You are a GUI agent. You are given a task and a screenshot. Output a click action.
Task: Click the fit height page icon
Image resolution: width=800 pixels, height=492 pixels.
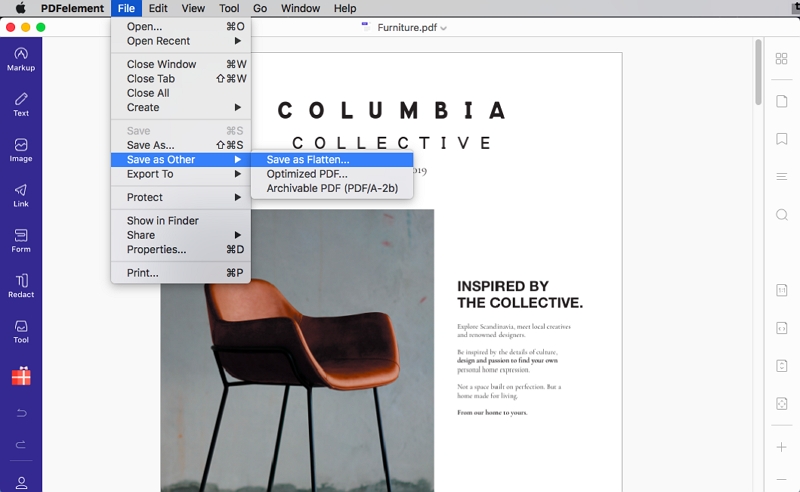coord(781,366)
